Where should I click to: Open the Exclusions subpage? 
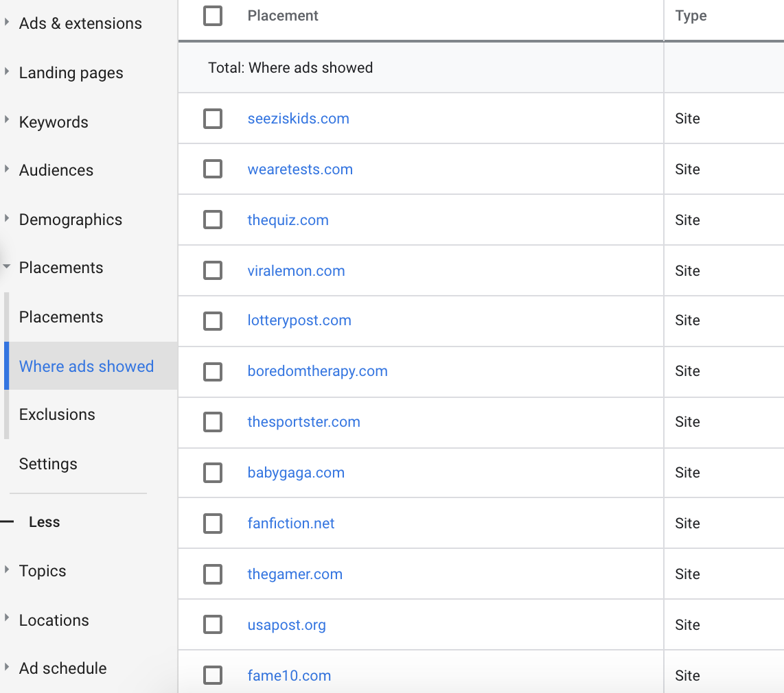point(57,414)
